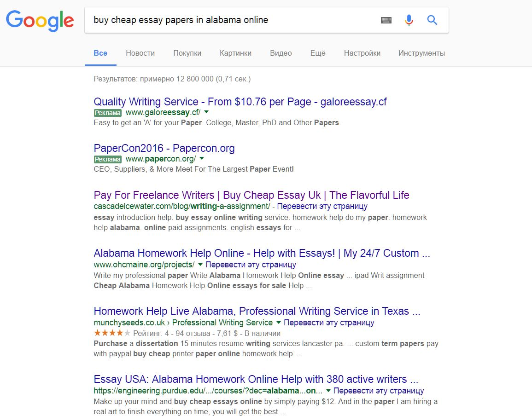Open Pay For Freelance Writers result
Image resolution: width=532 pixels, height=416 pixels.
click(251, 195)
